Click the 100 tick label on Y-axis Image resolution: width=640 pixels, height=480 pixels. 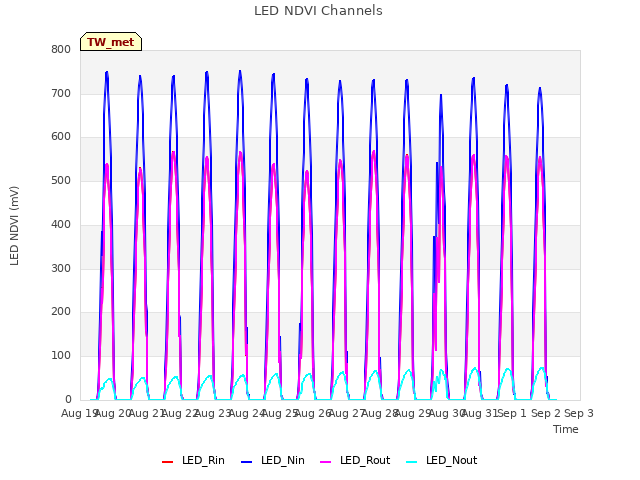(61, 356)
